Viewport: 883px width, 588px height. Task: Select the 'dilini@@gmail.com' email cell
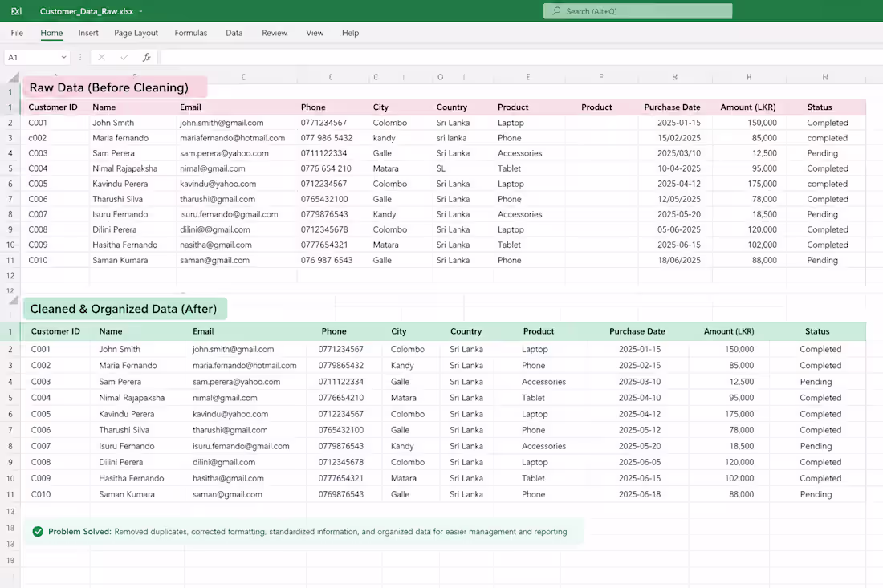215,229
